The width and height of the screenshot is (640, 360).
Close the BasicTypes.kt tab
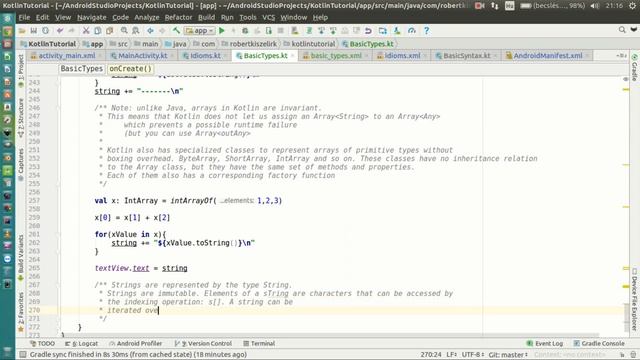coord(293,56)
